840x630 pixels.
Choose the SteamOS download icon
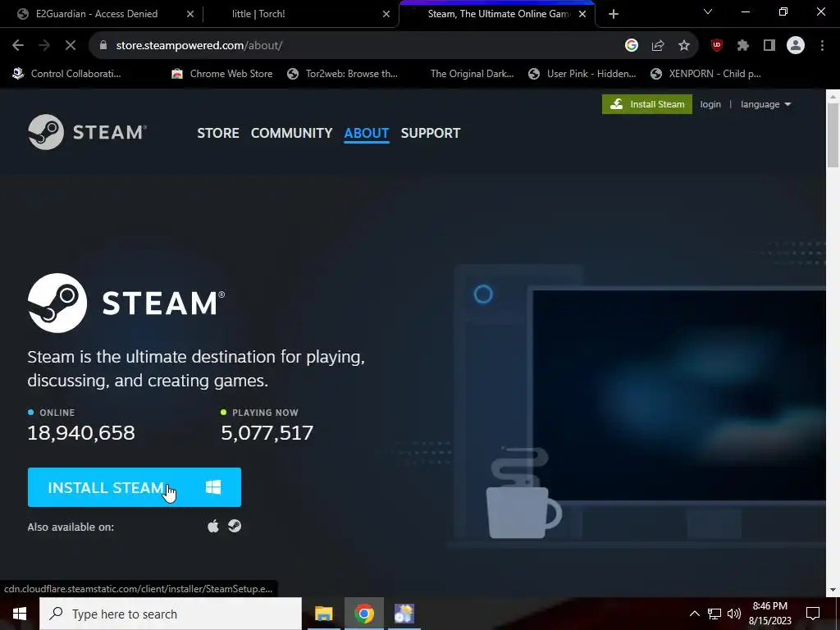click(x=235, y=526)
